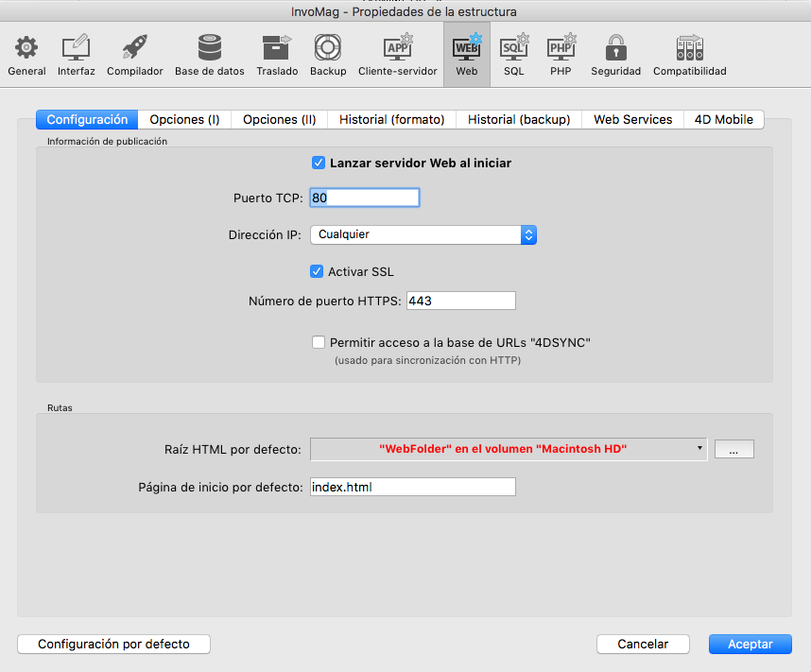The width and height of the screenshot is (811, 672).
Task: Click the Base de datos icon
Action: tap(209, 47)
